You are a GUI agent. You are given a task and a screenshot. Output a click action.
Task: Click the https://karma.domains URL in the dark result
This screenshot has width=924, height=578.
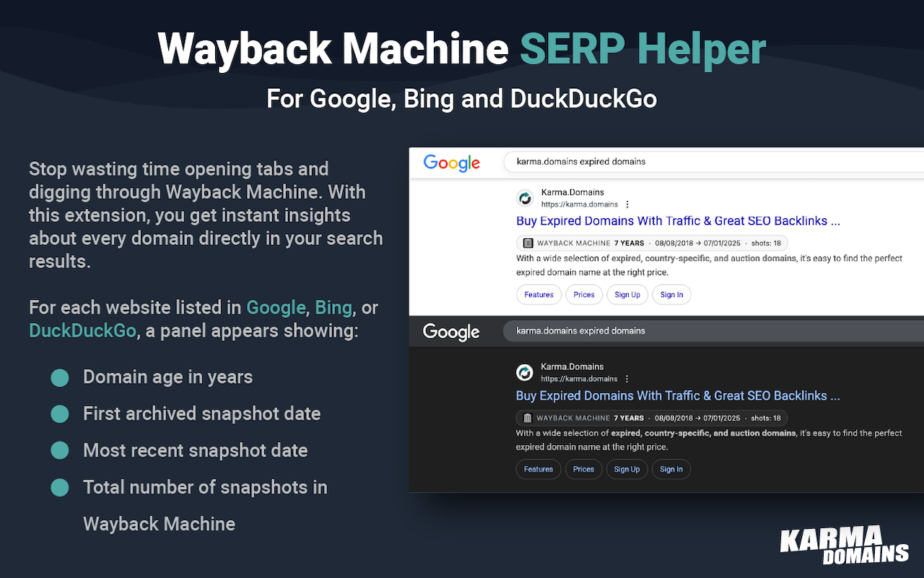point(579,379)
